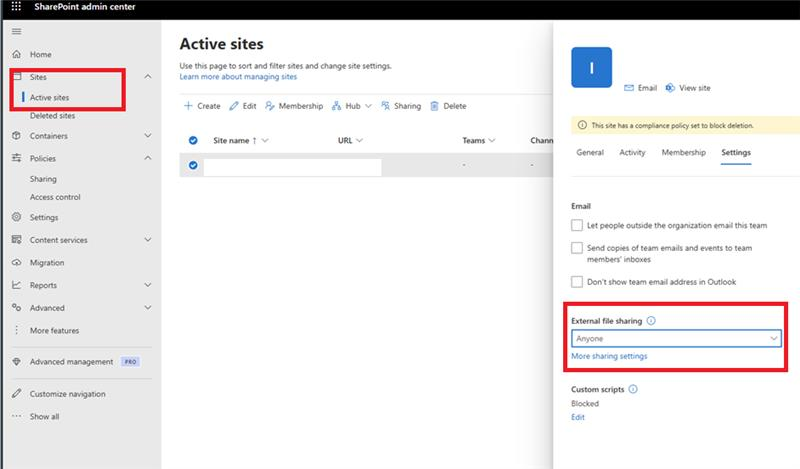This screenshot has height=469, width=800.
Task: Check Send copies of team emails checkbox
Action: pyautogui.click(x=577, y=248)
